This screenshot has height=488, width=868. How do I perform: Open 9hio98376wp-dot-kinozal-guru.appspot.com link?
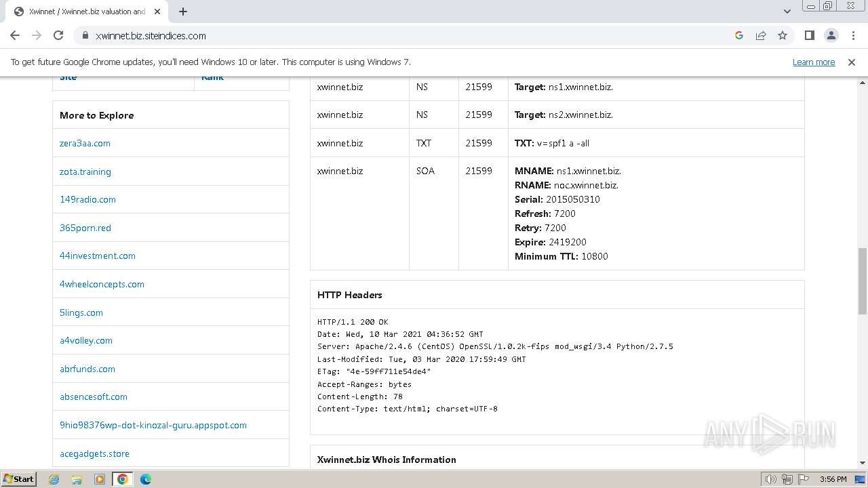[153, 425]
